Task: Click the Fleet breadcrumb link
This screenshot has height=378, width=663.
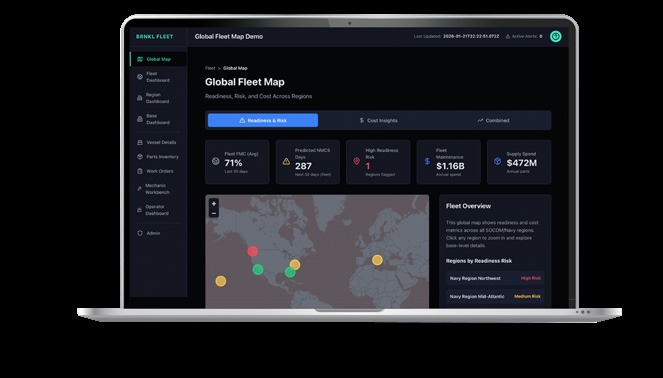Action: tap(210, 68)
